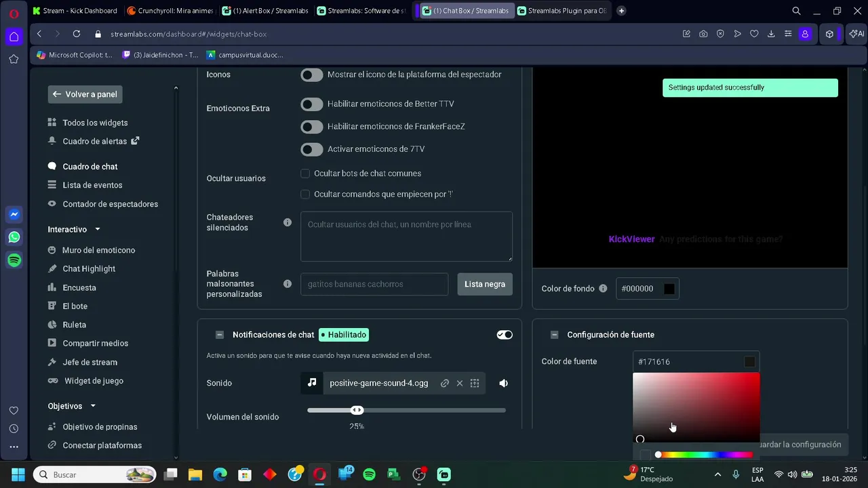Screen dimensions: 868x488
Task: Go back in browser history
Action: (39, 34)
